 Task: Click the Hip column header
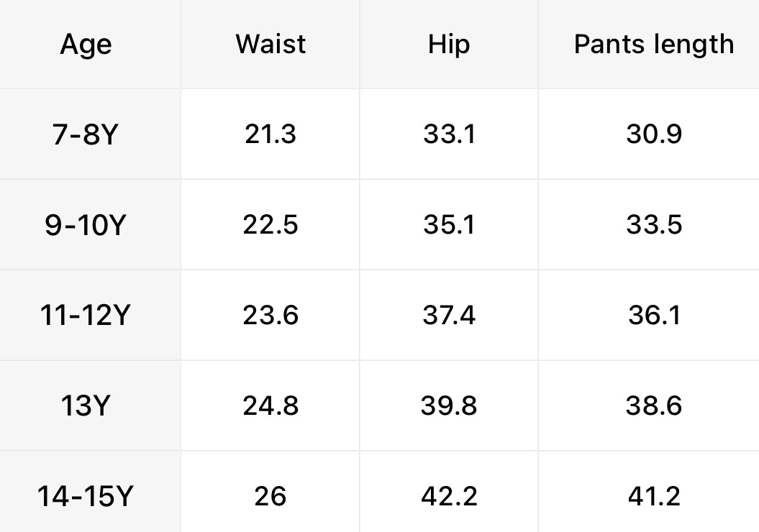[x=449, y=44]
